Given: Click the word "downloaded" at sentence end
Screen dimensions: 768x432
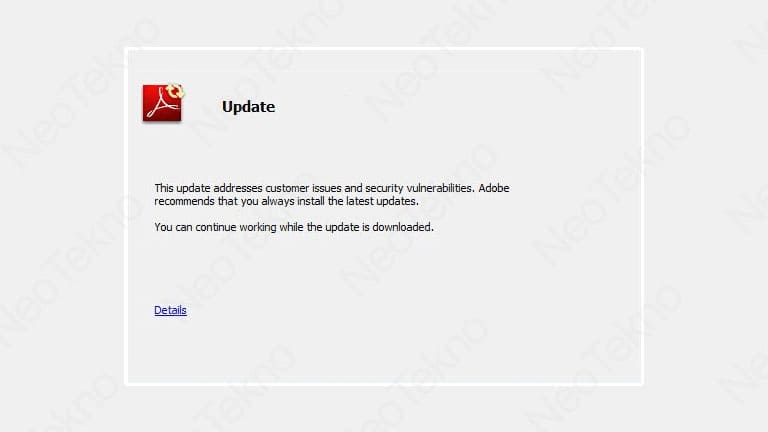Looking at the screenshot, I should [x=403, y=227].
